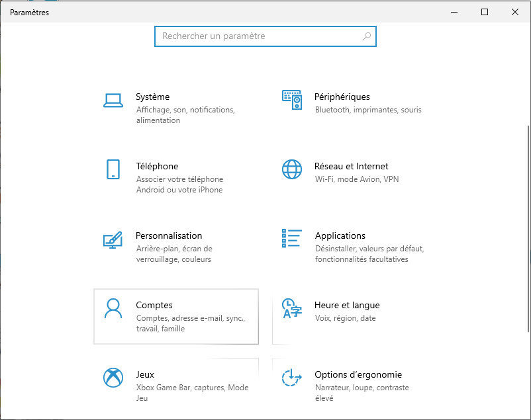Click the Téléphone category label
This screenshot has width=531, height=420.
click(x=157, y=167)
